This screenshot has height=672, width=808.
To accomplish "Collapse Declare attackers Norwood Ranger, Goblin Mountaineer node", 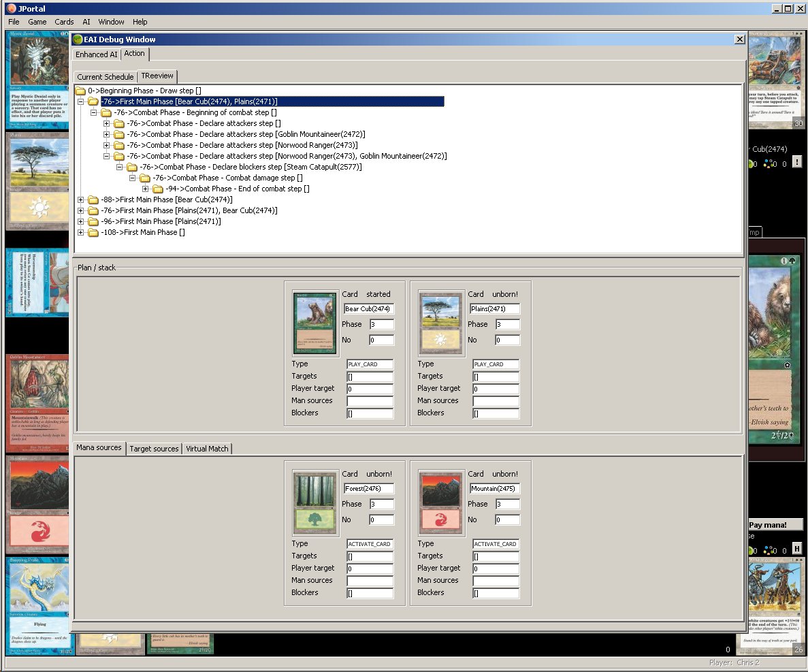I will pos(107,156).
